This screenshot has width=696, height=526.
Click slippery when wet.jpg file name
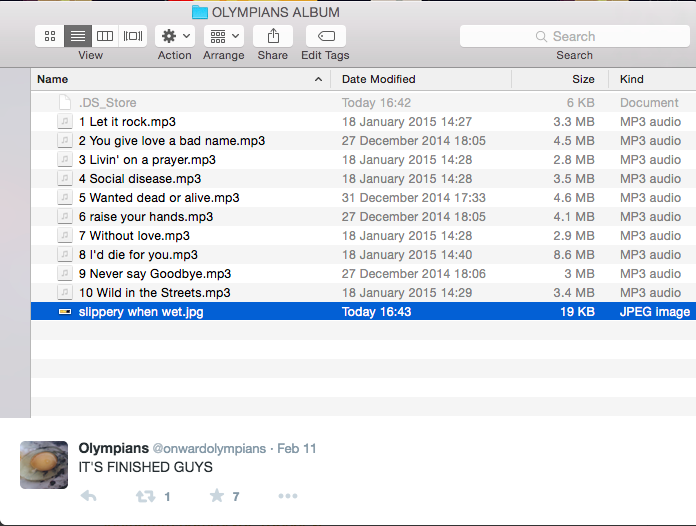click(x=141, y=312)
